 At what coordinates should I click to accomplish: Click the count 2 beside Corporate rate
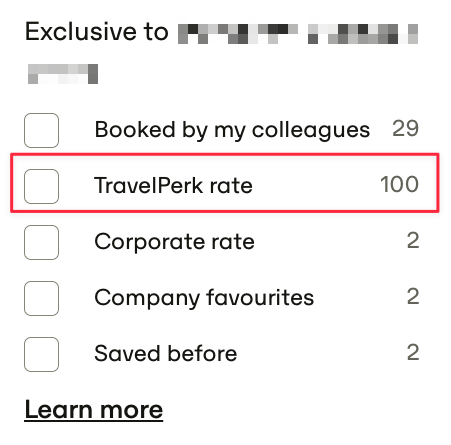click(x=413, y=240)
